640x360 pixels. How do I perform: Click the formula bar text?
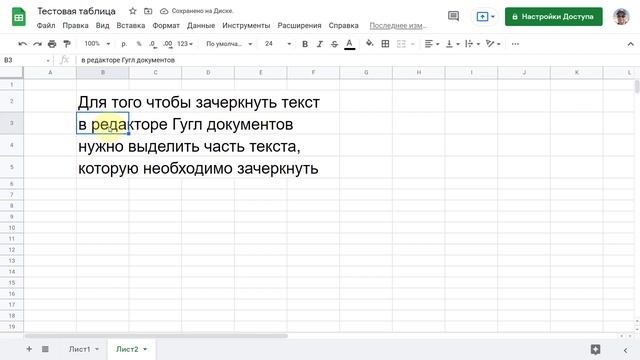(x=128, y=60)
